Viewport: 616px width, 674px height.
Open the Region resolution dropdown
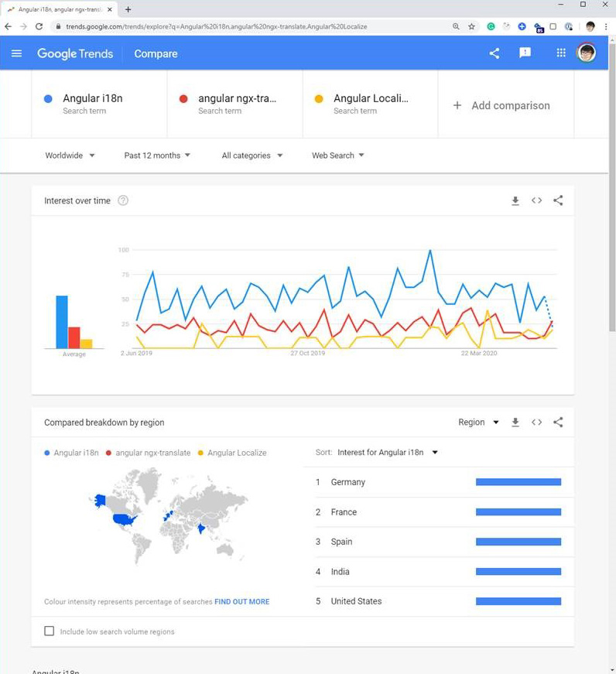pyautogui.click(x=478, y=422)
